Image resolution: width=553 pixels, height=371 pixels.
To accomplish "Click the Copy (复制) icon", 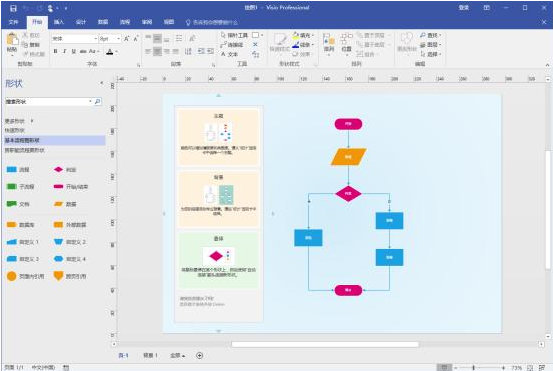I will (x=25, y=44).
